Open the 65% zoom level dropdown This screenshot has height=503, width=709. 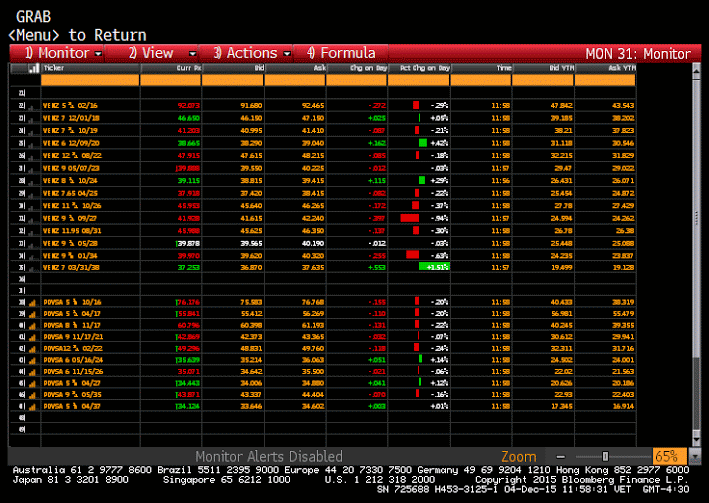point(694,456)
